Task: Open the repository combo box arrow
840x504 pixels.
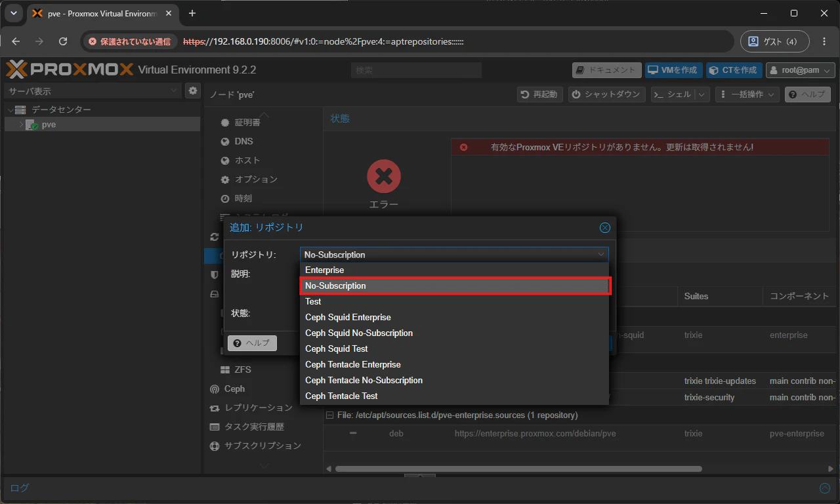Action: pos(600,255)
